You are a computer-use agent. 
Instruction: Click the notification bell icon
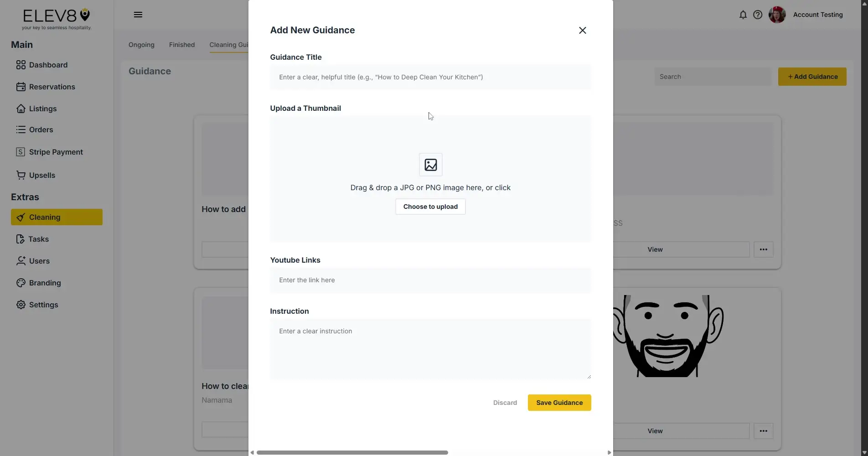click(743, 15)
